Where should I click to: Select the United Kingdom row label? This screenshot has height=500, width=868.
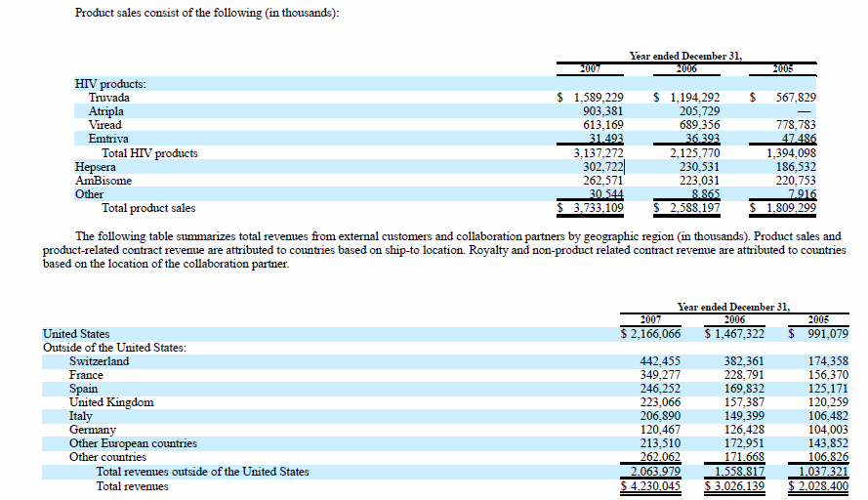[x=111, y=402]
